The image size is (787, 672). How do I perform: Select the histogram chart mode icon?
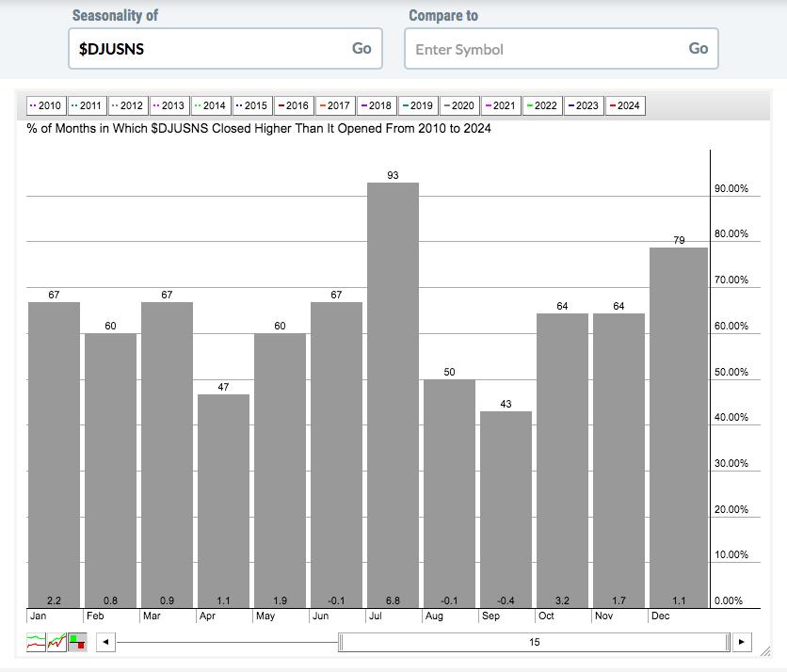[77, 643]
